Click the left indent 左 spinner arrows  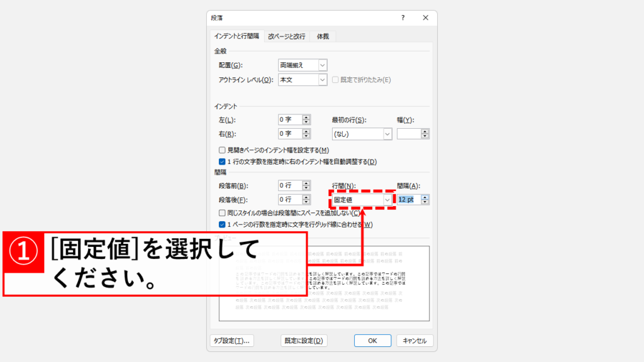tap(306, 119)
